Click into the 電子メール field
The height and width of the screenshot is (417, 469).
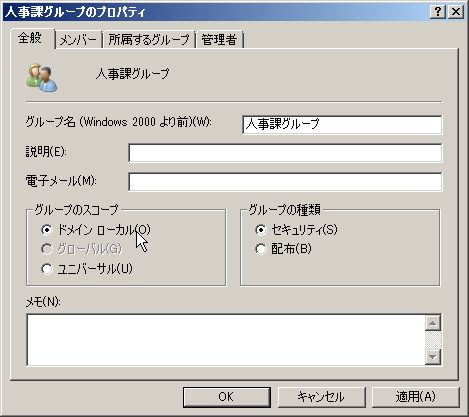[x=285, y=182]
